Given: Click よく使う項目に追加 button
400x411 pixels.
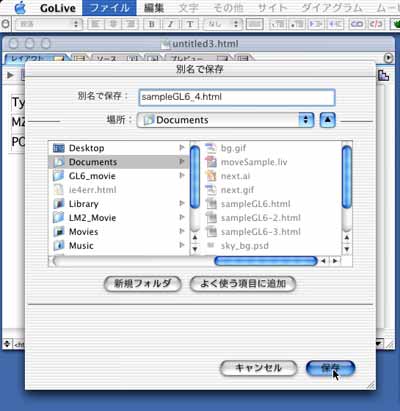Looking at the screenshot, I should coord(243,284).
